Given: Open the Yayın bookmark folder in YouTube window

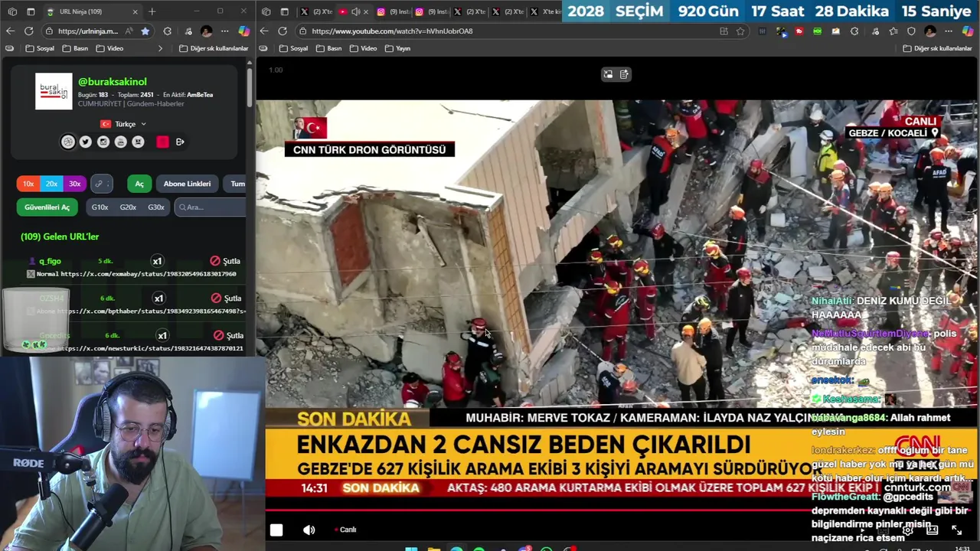Looking at the screenshot, I should tap(397, 48).
